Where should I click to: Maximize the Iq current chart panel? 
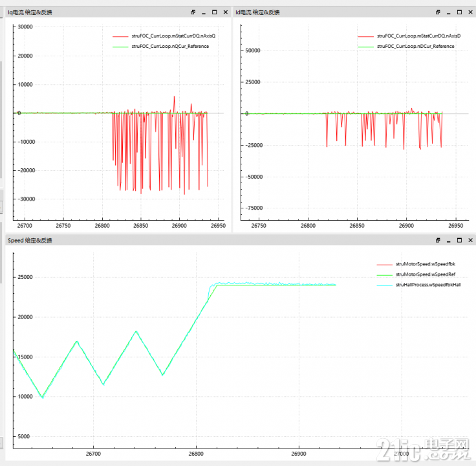pyautogui.click(x=214, y=12)
